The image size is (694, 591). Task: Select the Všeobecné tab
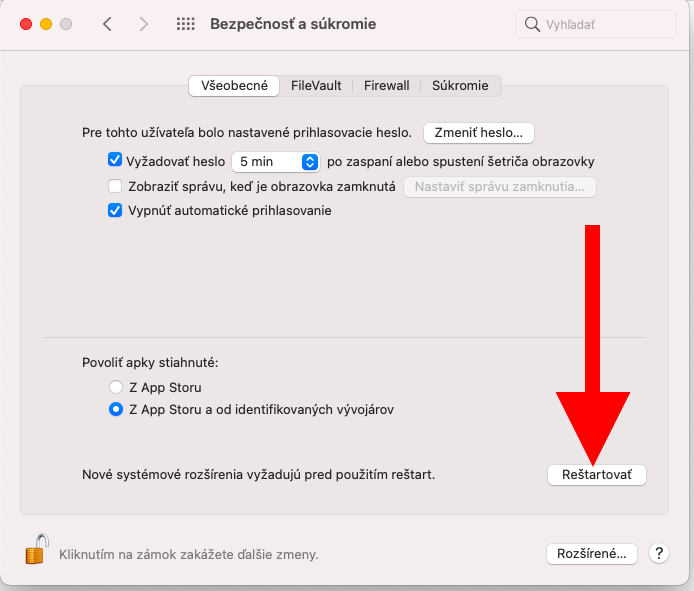pos(234,86)
